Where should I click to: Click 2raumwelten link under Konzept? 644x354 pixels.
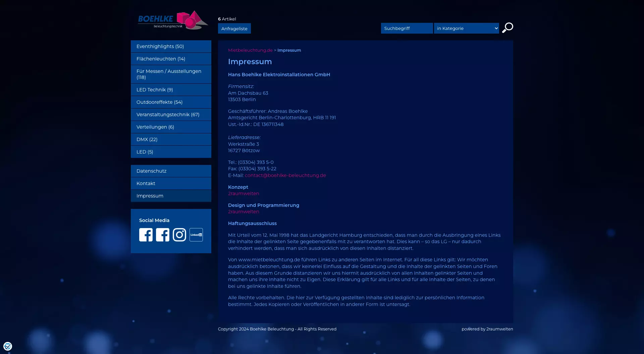(244, 193)
